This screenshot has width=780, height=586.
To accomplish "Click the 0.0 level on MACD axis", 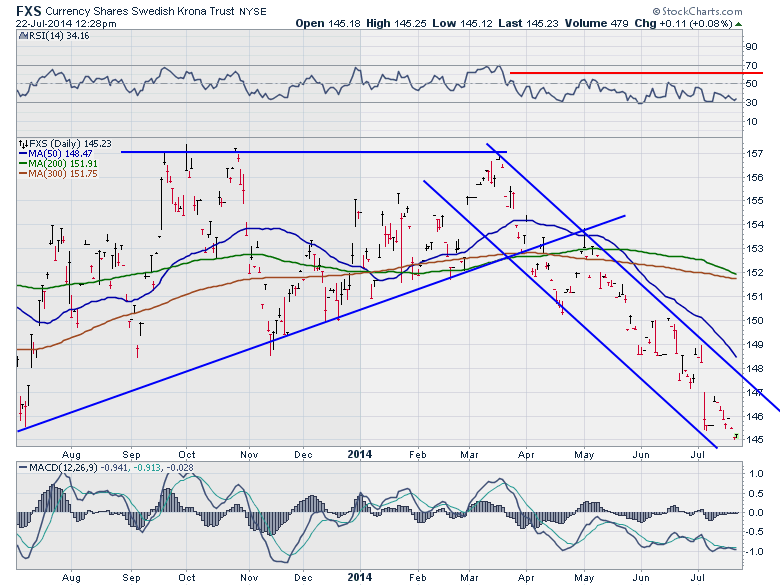I will pos(756,512).
